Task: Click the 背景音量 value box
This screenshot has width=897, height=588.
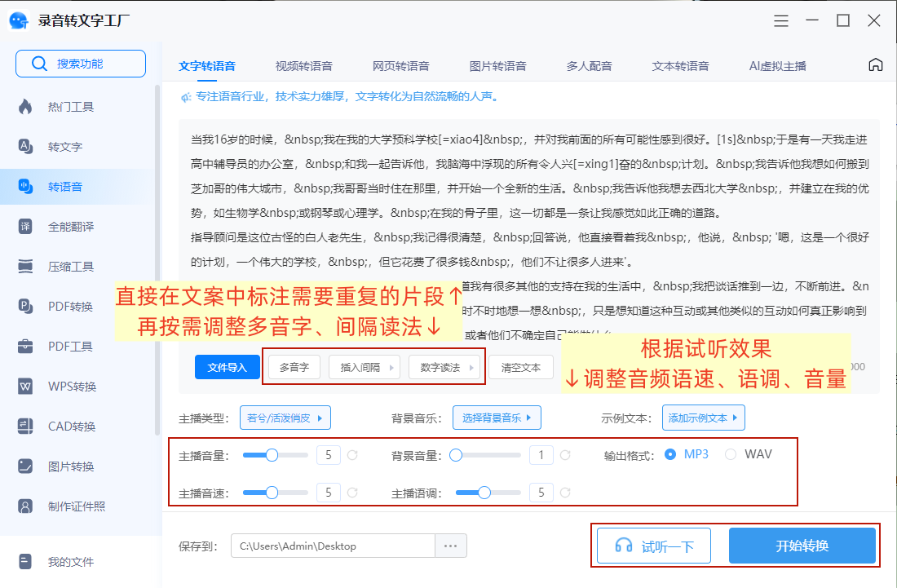Action: (541, 455)
